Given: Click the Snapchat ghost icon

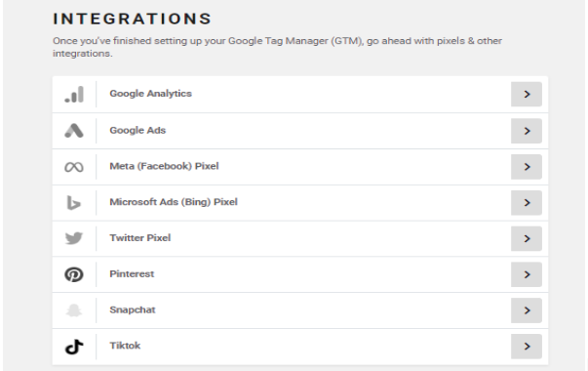Looking at the screenshot, I should point(74,310).
